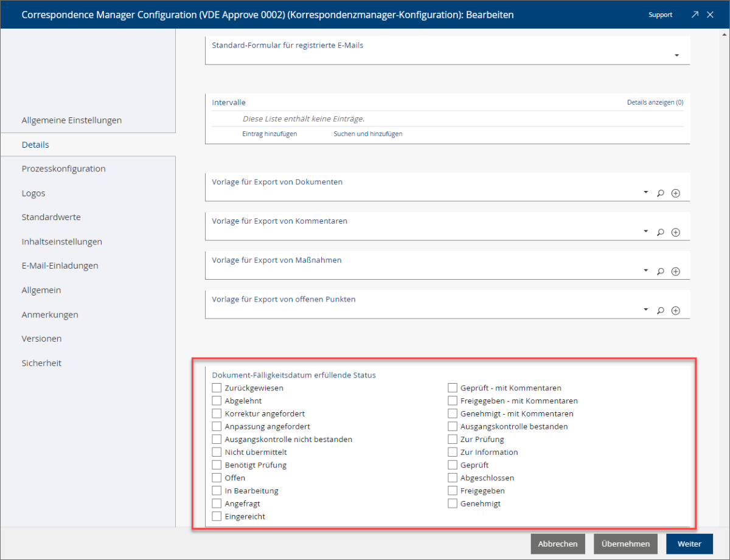The image size is (730, 560).
Task: Click search icon for Export von Kommentaren template
Action: (661, 232)
